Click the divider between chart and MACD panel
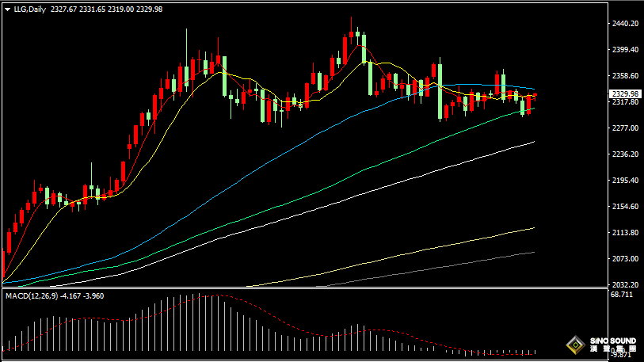The width and height of the screenshot is (644, 362). [x=317, y=289]
